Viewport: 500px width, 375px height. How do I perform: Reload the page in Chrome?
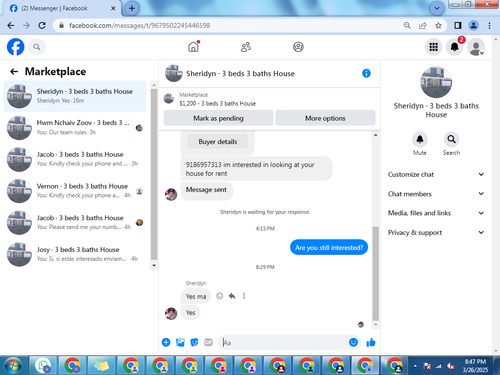coord(42,25)
